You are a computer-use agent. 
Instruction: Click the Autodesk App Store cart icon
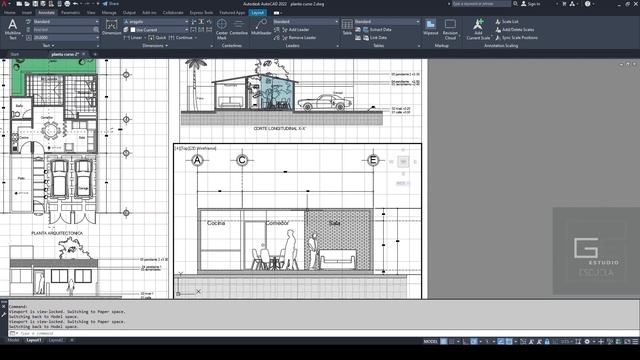[564, 4]
